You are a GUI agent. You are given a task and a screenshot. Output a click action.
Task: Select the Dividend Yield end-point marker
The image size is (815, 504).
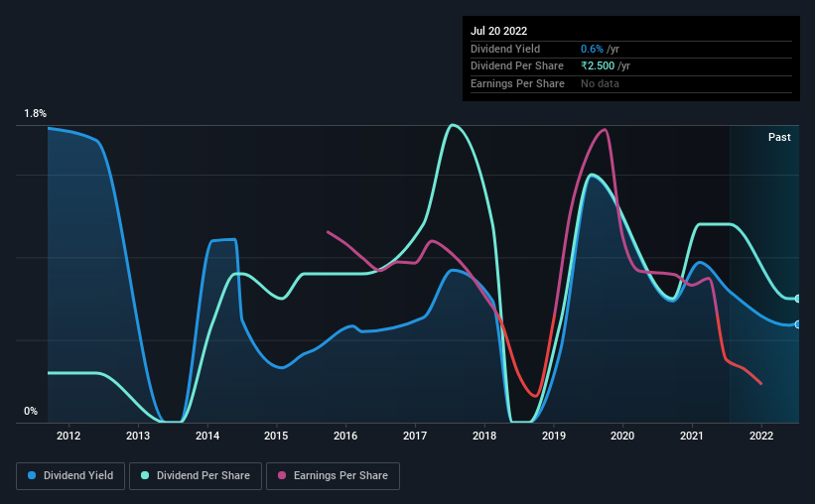[798, 324]
